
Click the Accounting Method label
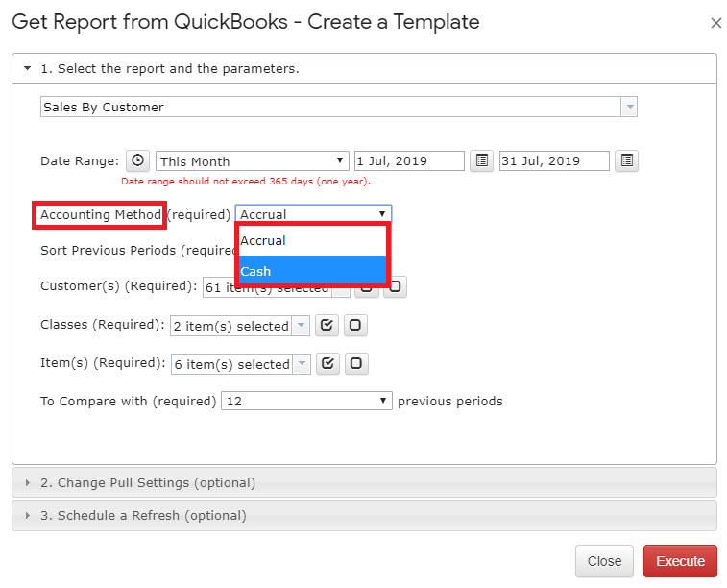click(101, 214)
